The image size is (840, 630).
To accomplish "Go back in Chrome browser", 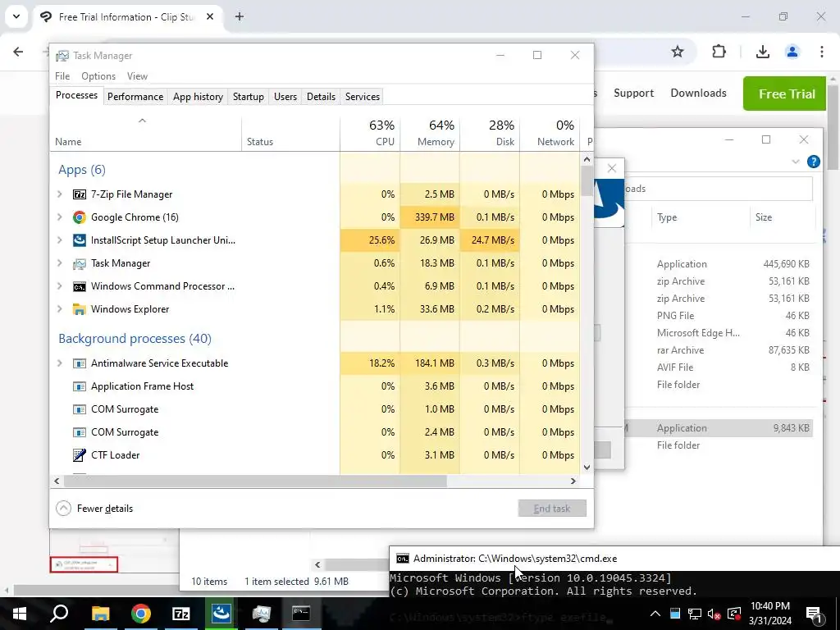I will [18, 52].
